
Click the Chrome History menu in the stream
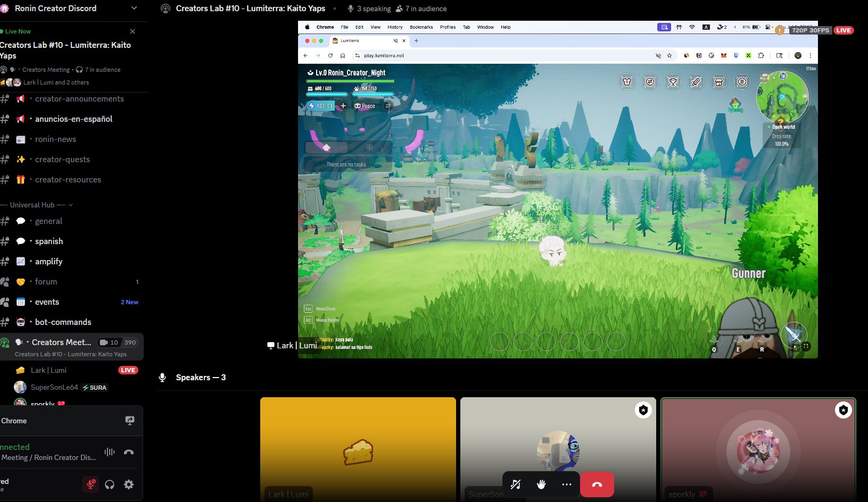pyautogui.click(x=395, y=27)
